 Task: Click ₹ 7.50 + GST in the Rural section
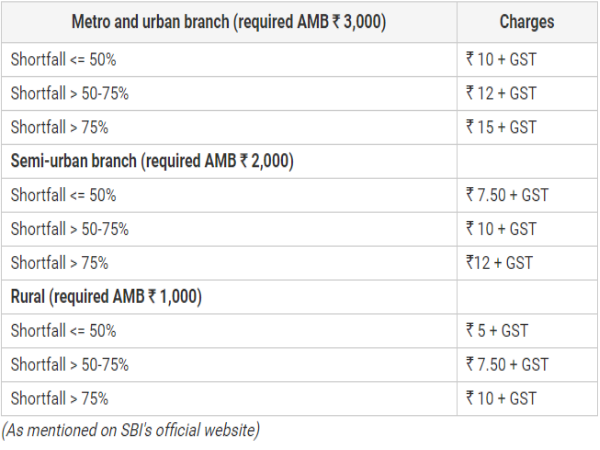tap(507, 365)
